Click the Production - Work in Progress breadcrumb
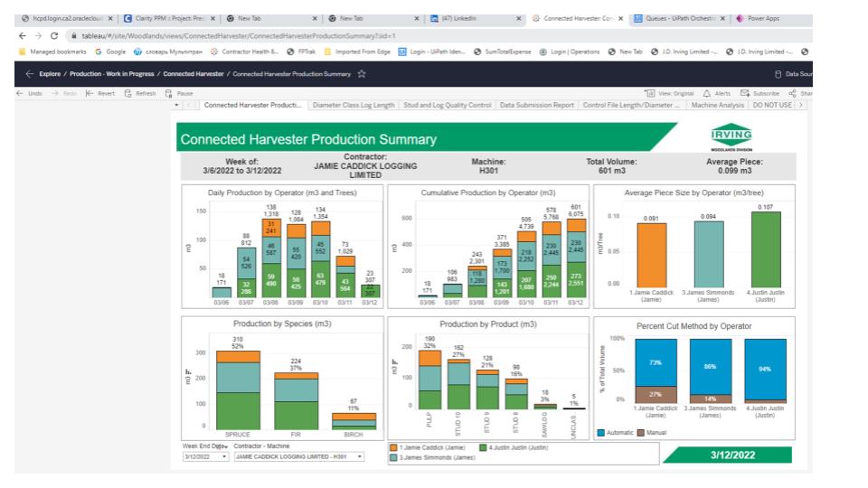This screenshot has width=868, height=488. pos(112,73)
